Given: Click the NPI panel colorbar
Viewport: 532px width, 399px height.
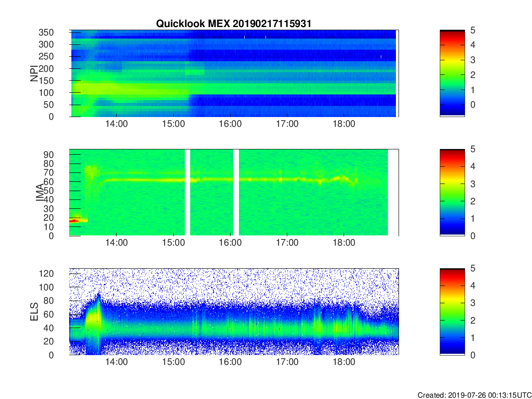Looking at the screenshot, I should pyautogui.click(x=452, y=73).
